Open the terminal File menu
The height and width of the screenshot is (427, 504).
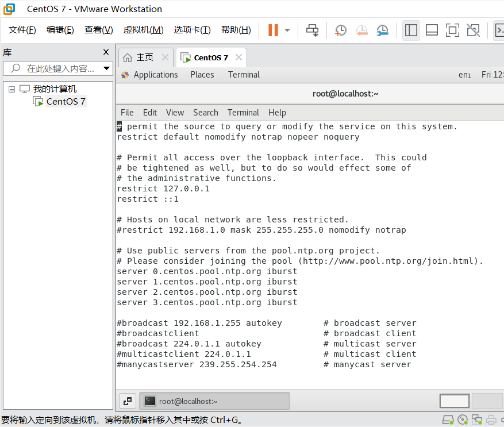tap(127, 113)
